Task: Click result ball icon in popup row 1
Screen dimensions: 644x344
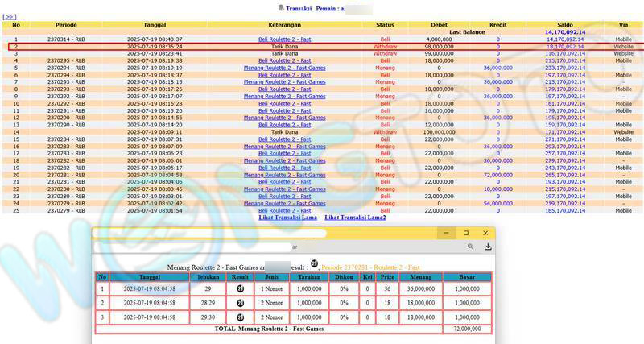Action: coord(239,288)
